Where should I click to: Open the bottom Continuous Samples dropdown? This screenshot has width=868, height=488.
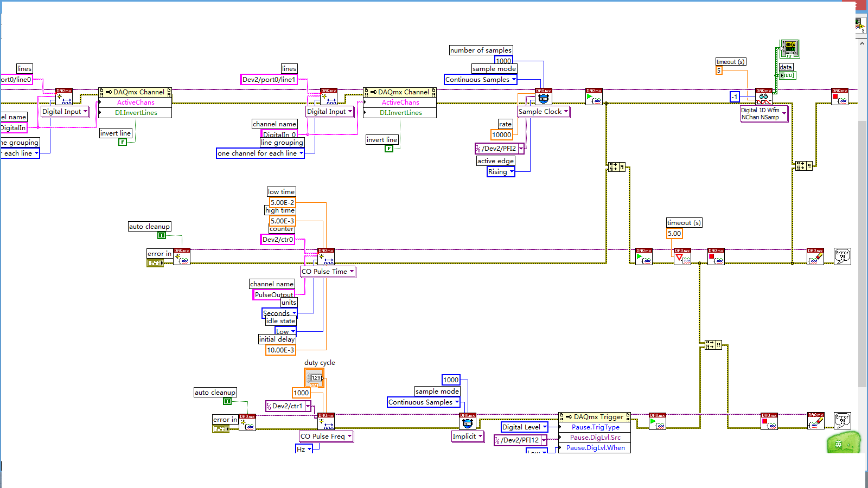(x=424, y=402)
